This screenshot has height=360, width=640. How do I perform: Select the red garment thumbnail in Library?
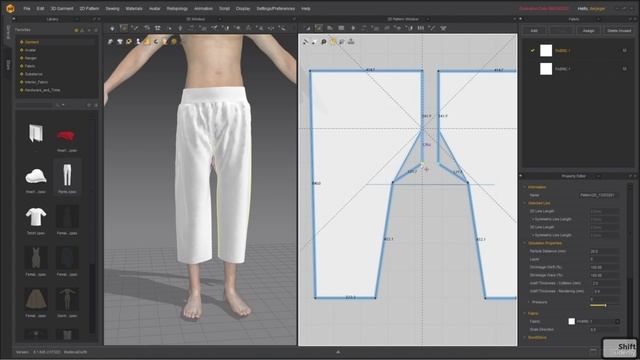tap(67, 136)
